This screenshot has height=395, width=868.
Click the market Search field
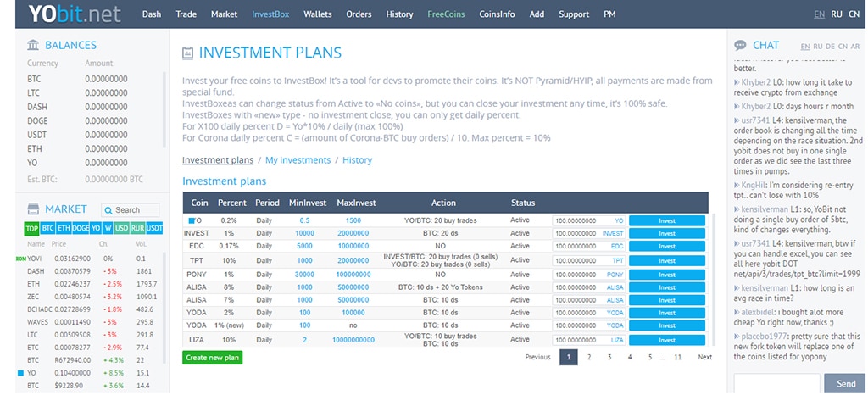(130, 210)
